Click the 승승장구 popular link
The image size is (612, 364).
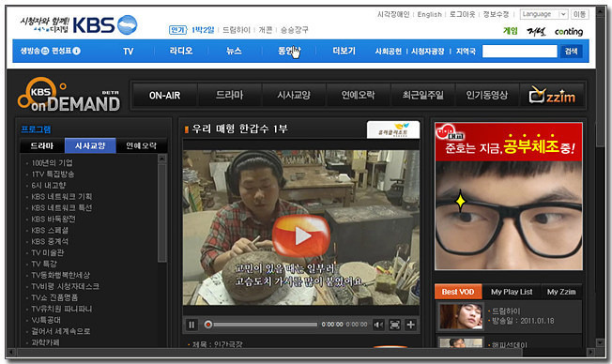click(295, 30)
